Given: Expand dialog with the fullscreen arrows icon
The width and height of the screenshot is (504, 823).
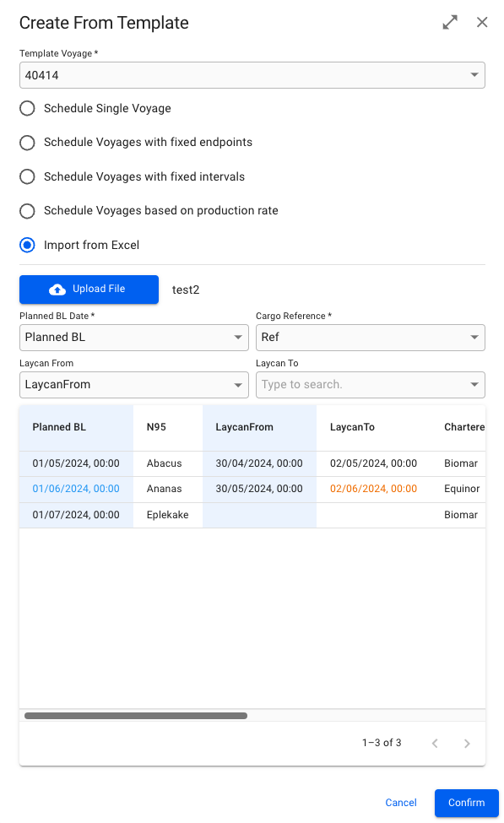Looking at the screenshot, I should (x=450, y=22).
